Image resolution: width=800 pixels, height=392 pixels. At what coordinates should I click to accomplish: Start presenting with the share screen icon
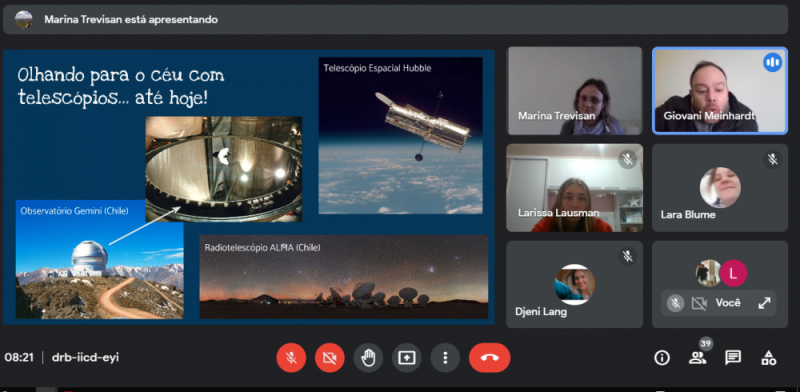click(x=407, y=358)
